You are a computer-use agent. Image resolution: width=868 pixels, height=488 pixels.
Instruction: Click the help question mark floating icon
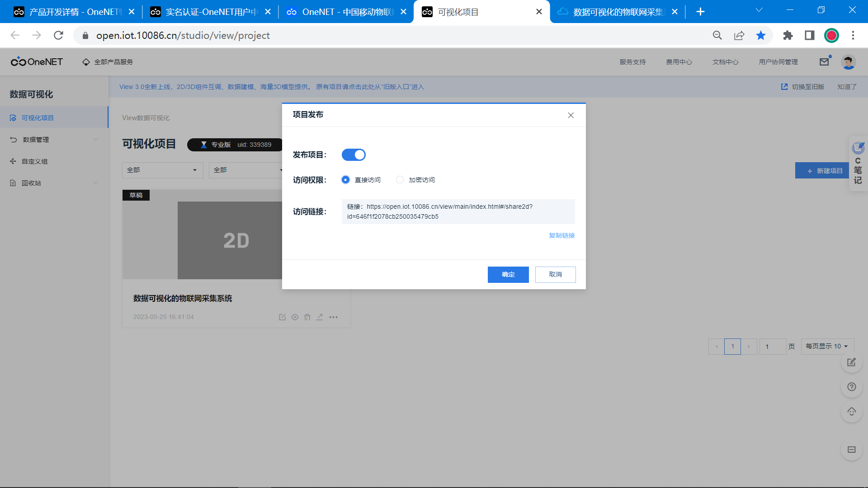tap(851, 387)
